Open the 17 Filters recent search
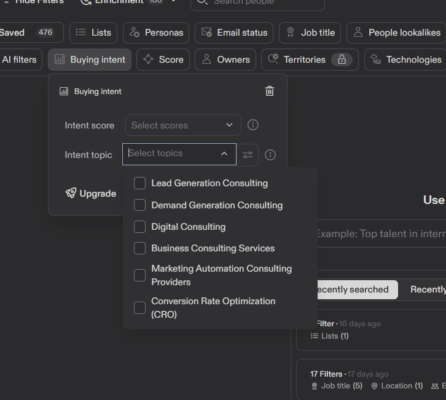446x400 pixels. (x=371, y=380)
